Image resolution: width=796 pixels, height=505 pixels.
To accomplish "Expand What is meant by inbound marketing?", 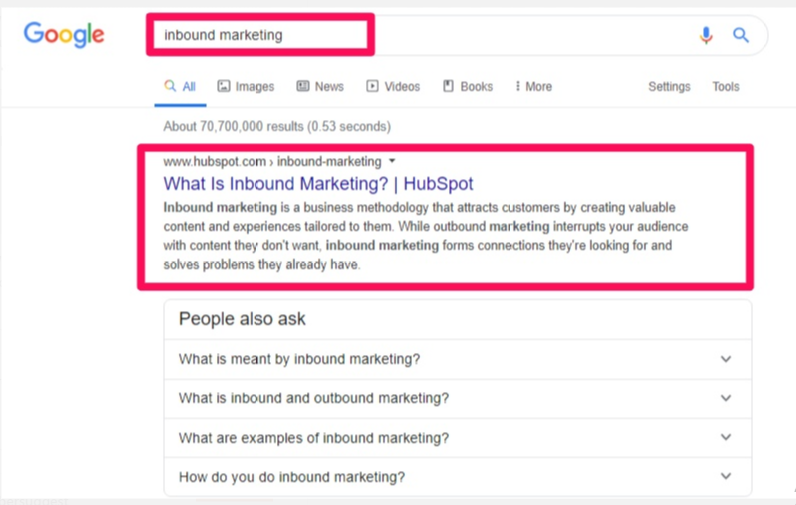I will point(457,359).
